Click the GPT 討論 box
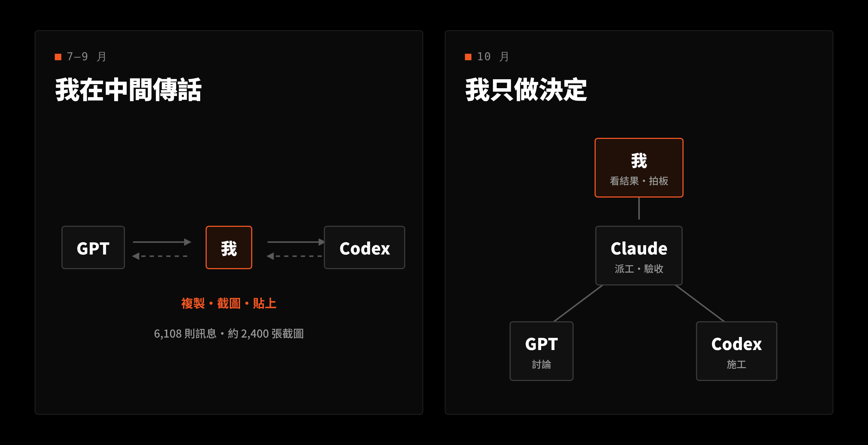Viewport: 868px width, 445px height. coord(541,351)
